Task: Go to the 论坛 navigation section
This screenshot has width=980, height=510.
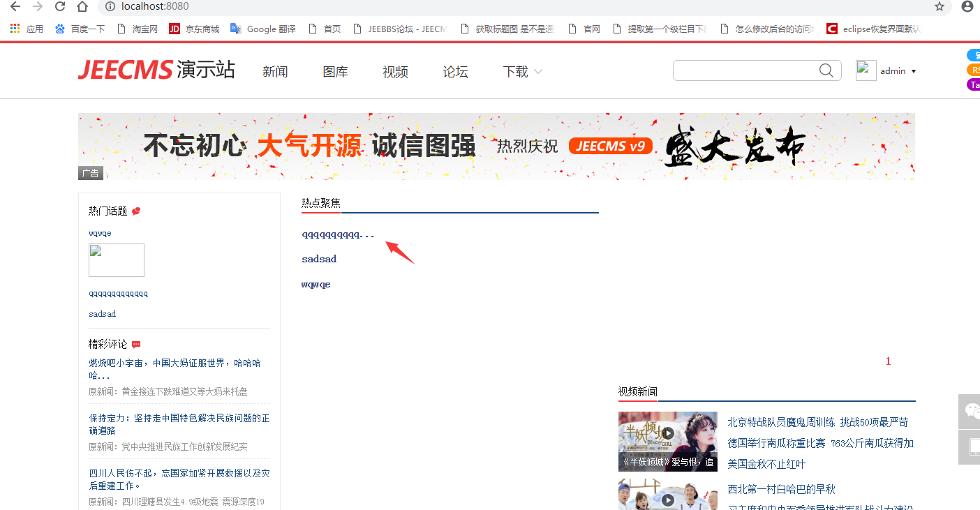Action: 455,72
